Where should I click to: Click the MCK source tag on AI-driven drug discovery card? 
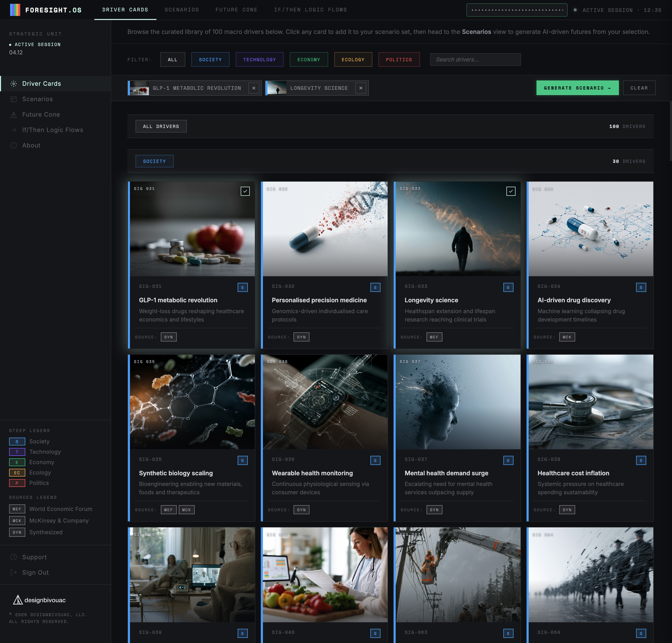tap(567, 337)
